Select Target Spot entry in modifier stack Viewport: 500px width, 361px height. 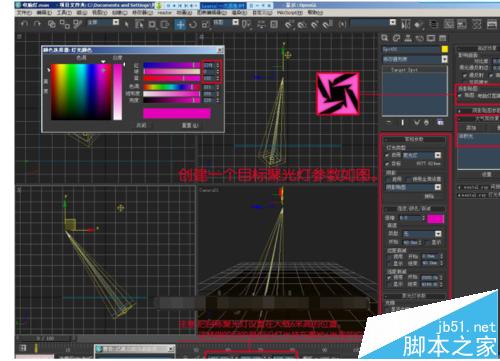tap(404, 70)
